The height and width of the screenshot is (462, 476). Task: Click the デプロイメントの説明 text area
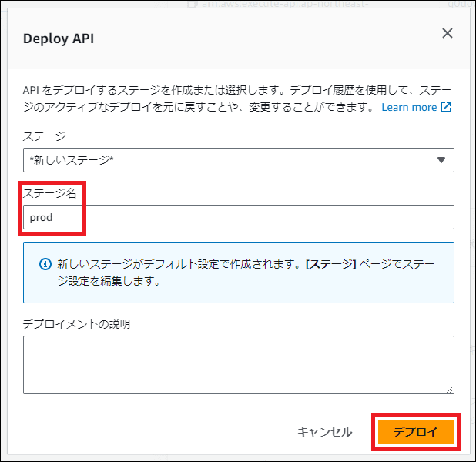(x=238, y=364)
